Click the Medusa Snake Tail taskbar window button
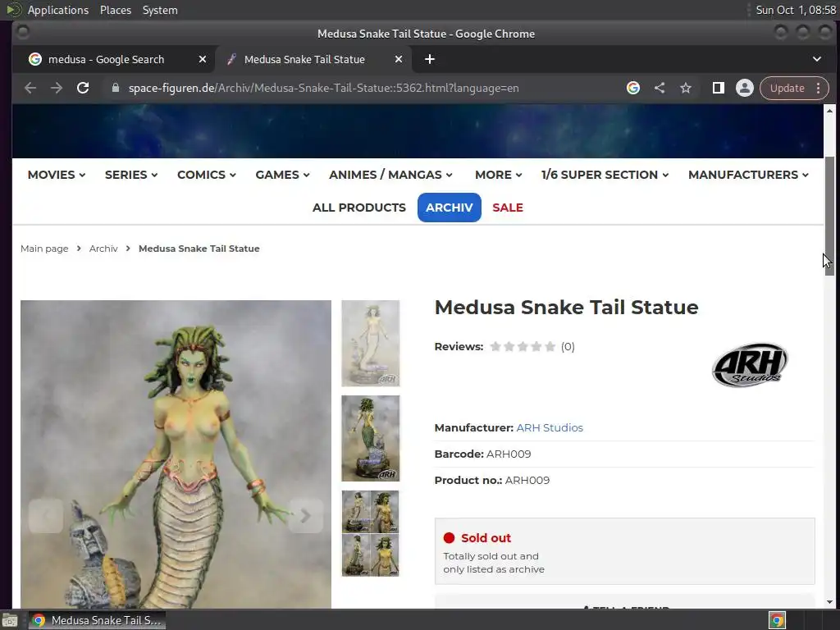Screen dimensions: 840x630 coord(97,620)
